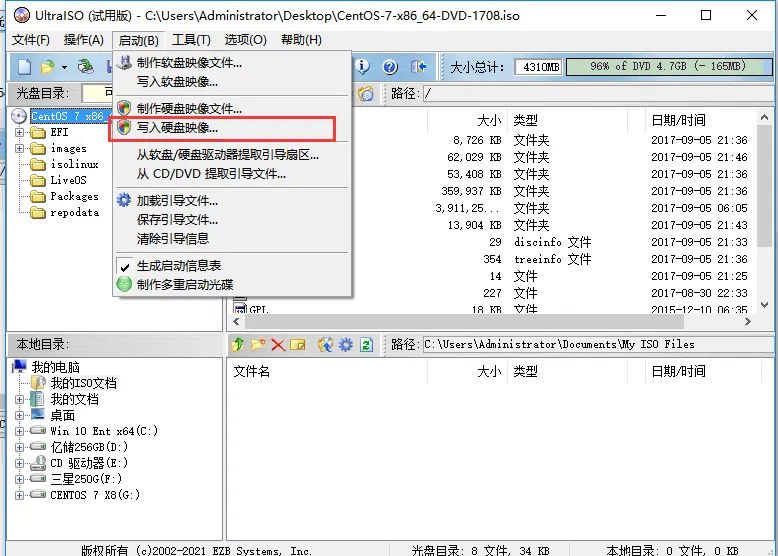Choose 清除引导信息 menu entry
The width and height of the screenshot is (778, 556).
click(232, 239)
